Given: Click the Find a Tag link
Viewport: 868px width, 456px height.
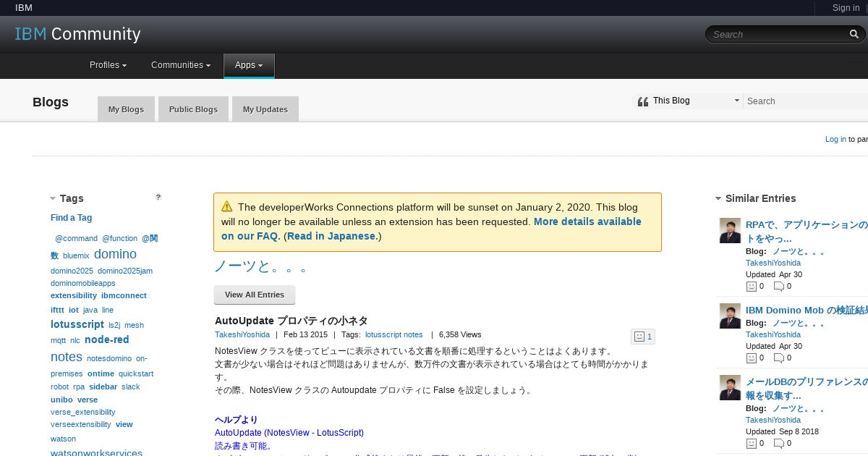Looking at the screenshot, I should (x=71, y=218).
